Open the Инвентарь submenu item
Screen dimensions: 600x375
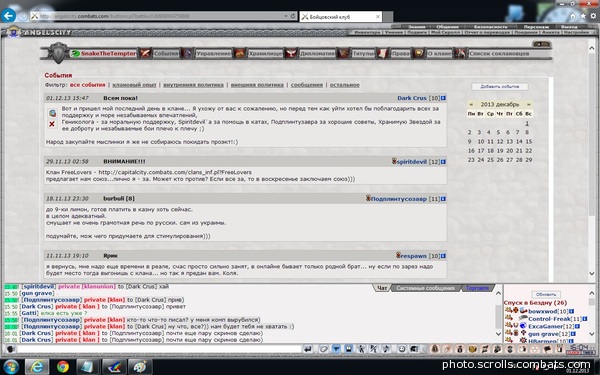tap(367, 33)
